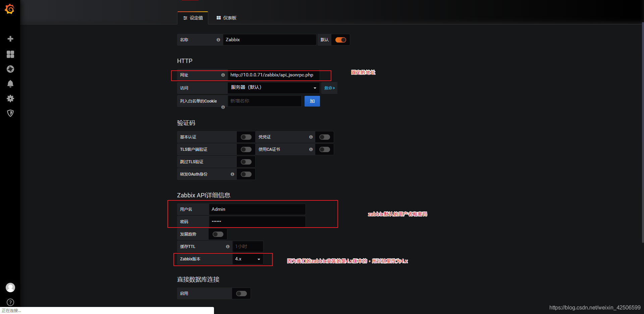
Task: Open the Dashboards grid icon
Action: 10,54
